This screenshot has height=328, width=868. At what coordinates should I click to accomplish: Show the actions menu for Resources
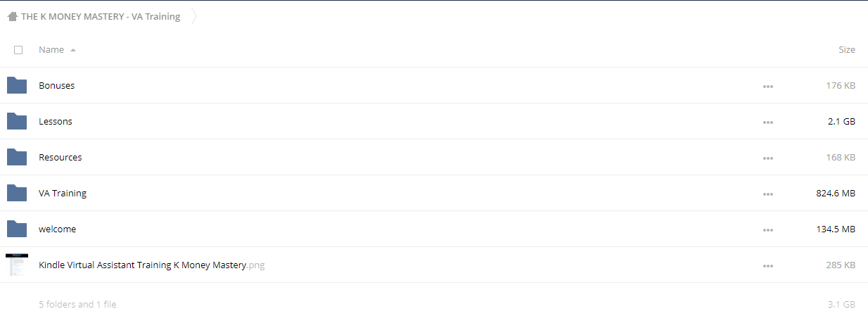point(768,158)
